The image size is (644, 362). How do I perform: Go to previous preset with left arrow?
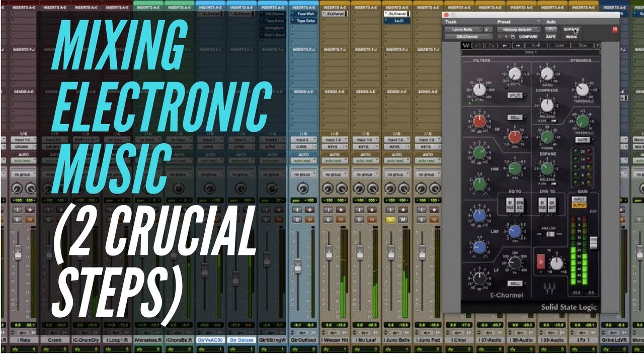pyautogui.click(x=505, y=45)
